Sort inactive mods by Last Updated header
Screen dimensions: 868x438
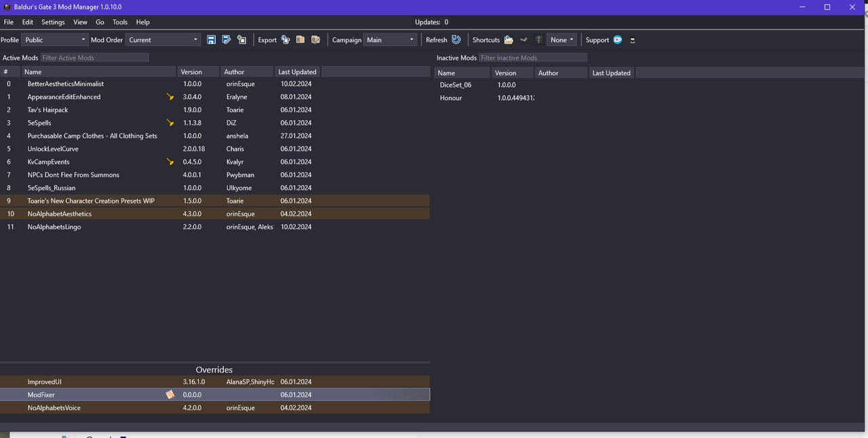pyautogui.click(x=612, y=73)
